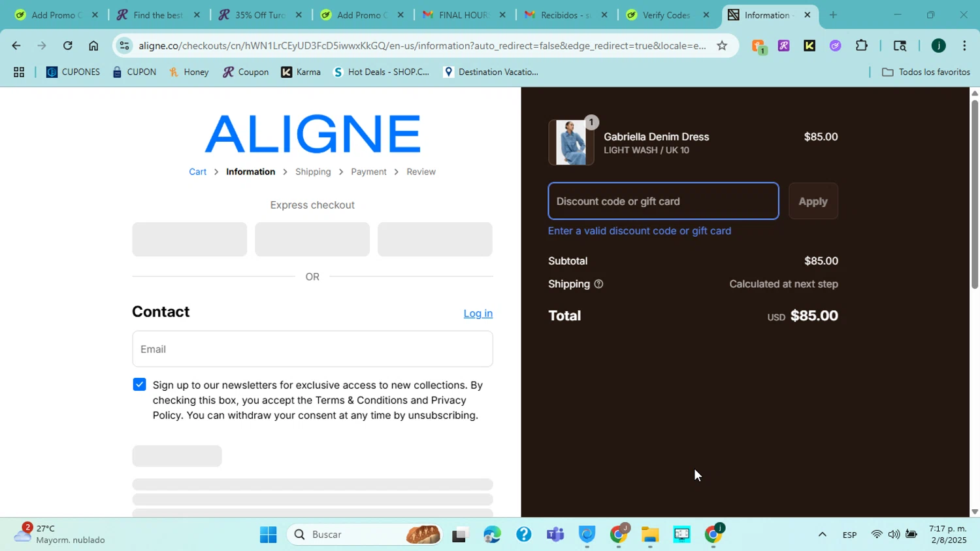Viewport: 980px width, 551px height.
Task: Bookmark this page with the star icon
Action: [722, 46]
